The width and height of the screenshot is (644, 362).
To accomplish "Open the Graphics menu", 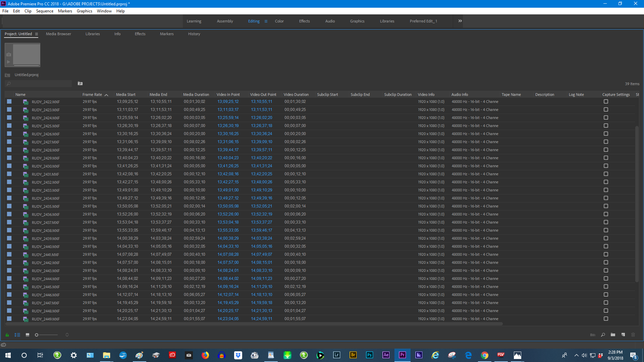I will point(85,11).
